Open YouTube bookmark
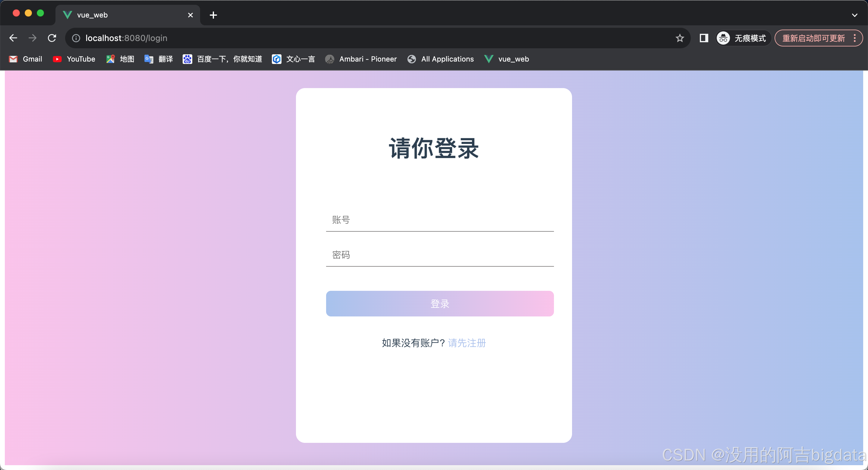Viewport: 868px width, 470px height. (74, 59)
